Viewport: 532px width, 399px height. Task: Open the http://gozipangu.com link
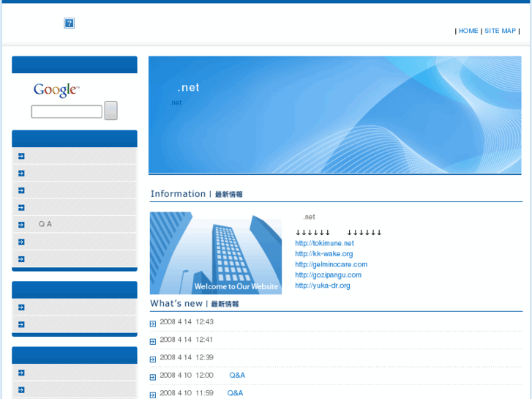coord(328,275)
